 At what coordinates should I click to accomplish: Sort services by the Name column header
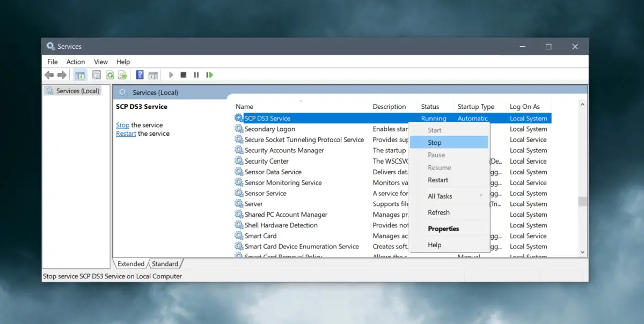[x=245, y=107]
